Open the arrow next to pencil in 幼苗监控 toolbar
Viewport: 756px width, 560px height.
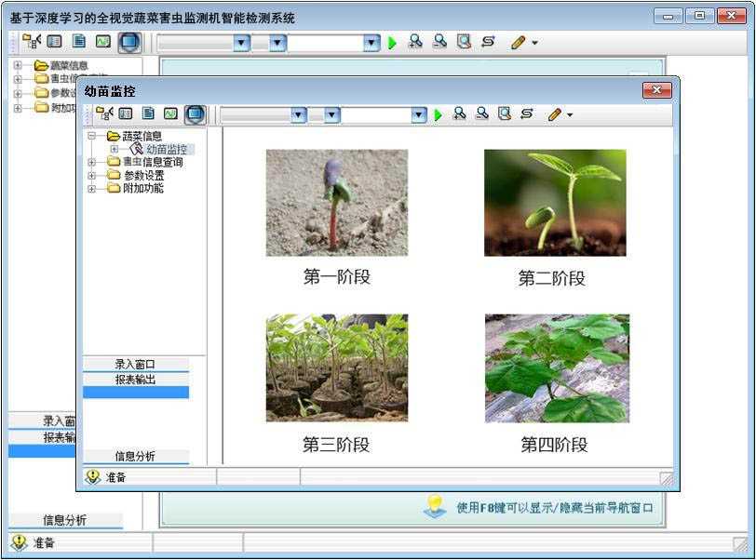(570, 115)
